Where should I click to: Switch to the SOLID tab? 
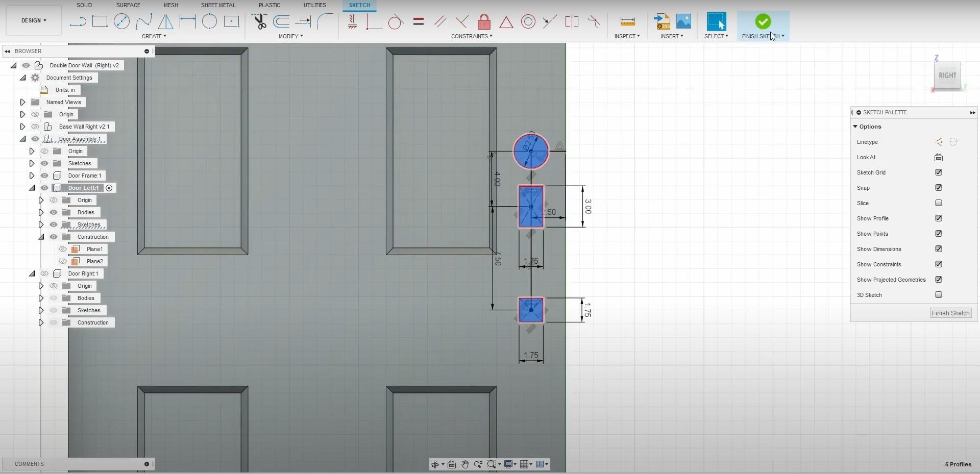(x=84, y=5)
